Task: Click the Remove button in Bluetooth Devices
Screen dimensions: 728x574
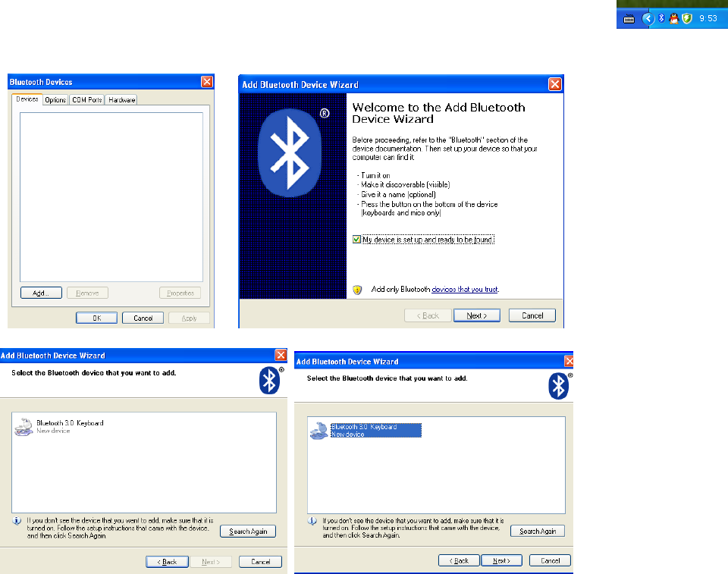Action: click(87, 293)
